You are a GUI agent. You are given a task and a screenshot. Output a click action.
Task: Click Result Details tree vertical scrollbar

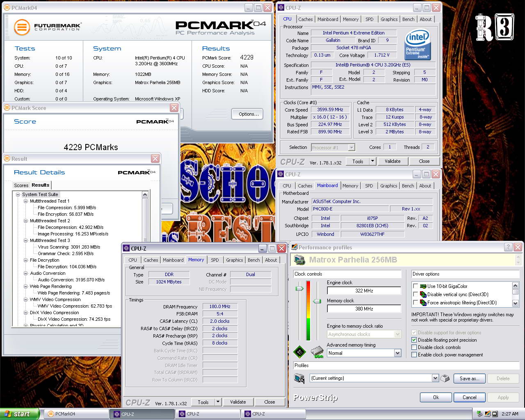[x=145, y=258]
